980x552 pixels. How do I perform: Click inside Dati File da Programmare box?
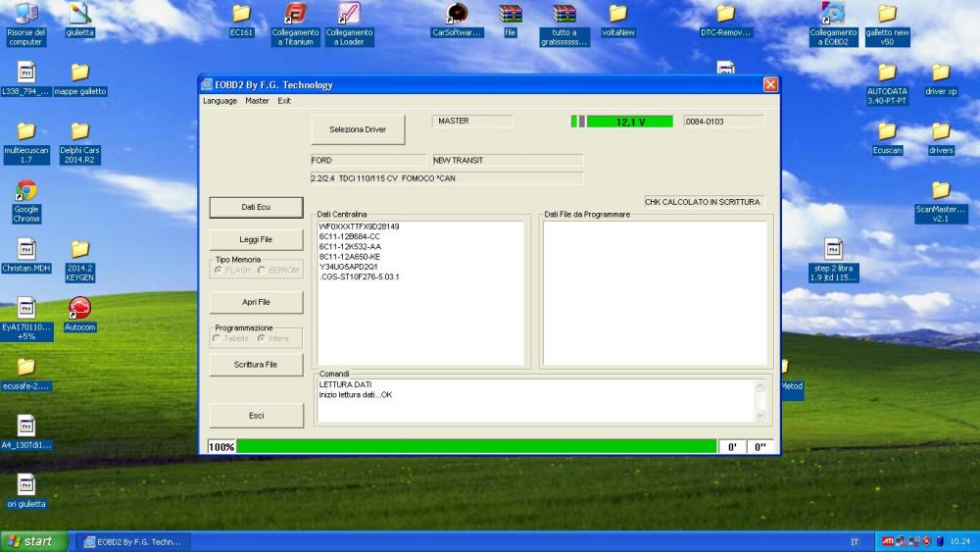pos(655,293)
